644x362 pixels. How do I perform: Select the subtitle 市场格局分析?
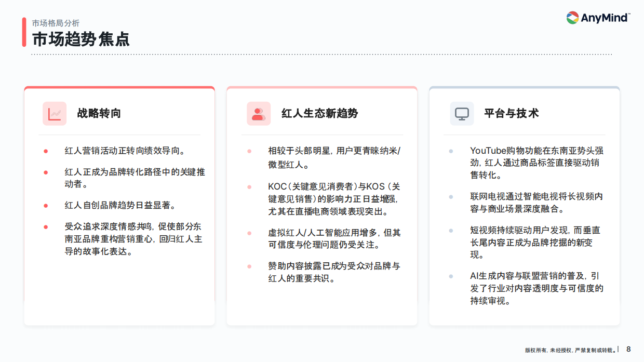pyautogui.click(x=56, y=23)
